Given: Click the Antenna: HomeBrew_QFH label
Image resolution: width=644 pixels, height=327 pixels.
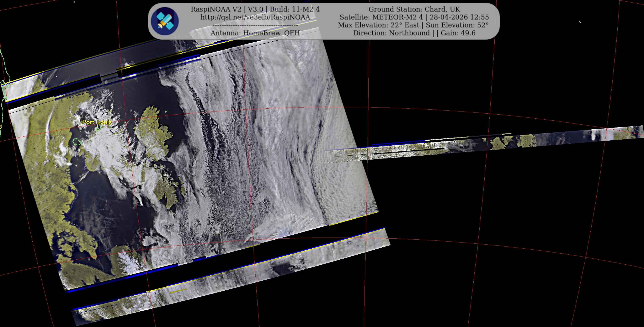Looking at the screenshot, I should pos(255,33).
